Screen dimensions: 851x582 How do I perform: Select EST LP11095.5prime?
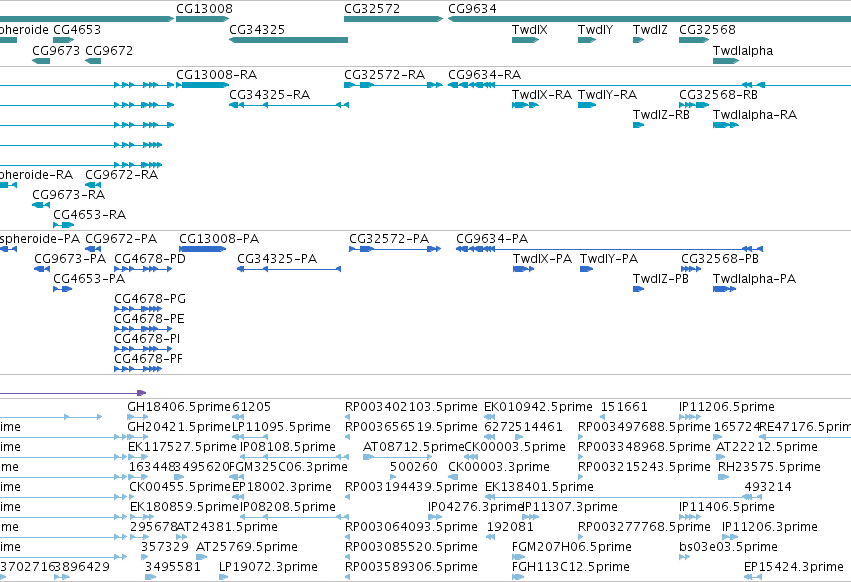coord(250,437)
